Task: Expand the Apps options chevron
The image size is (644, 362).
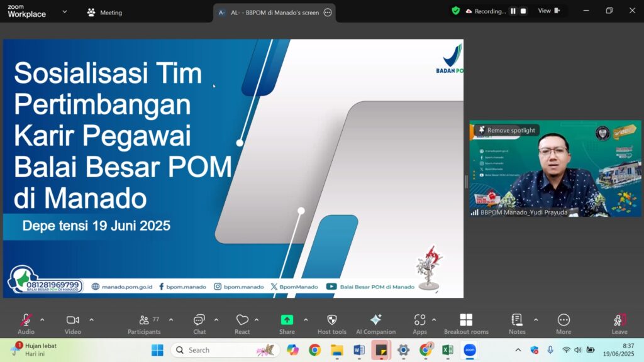Action: tap(434, 320)
